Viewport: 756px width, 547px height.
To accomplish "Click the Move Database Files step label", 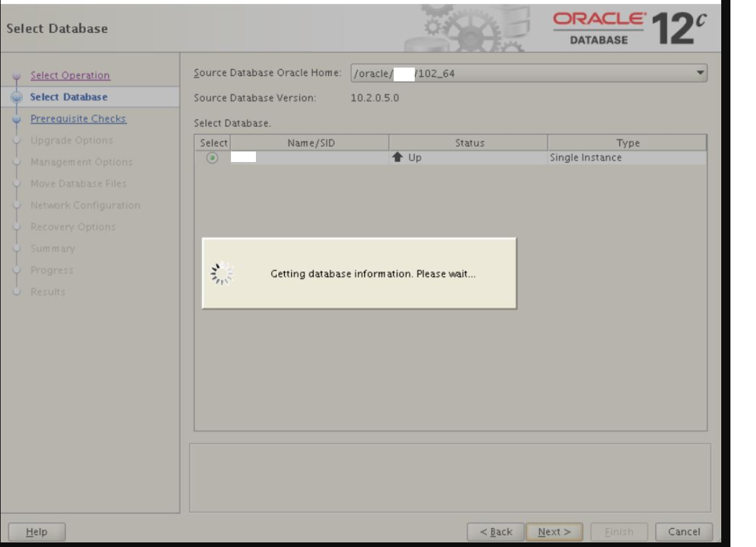I will (78, 184).
